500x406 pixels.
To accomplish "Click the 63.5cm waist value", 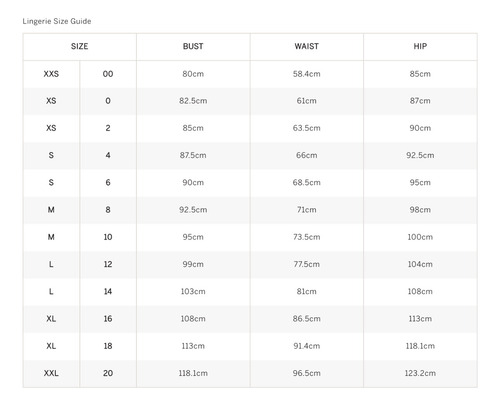I will coord(307,128).
